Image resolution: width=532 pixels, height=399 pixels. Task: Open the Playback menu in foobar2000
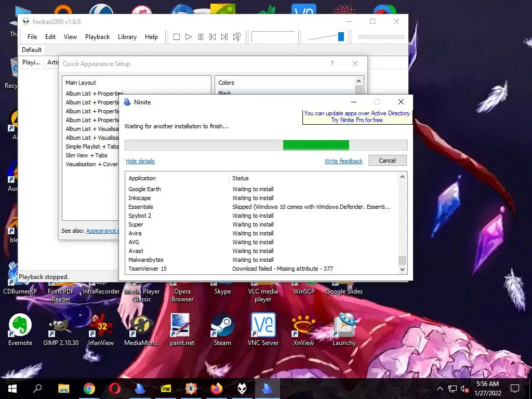(97, 37)
